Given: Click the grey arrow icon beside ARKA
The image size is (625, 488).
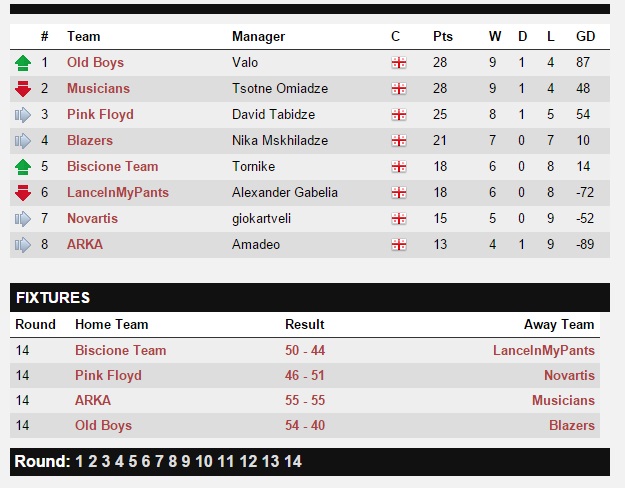Looking at the screenshot, I should click(x=23, y=245).
